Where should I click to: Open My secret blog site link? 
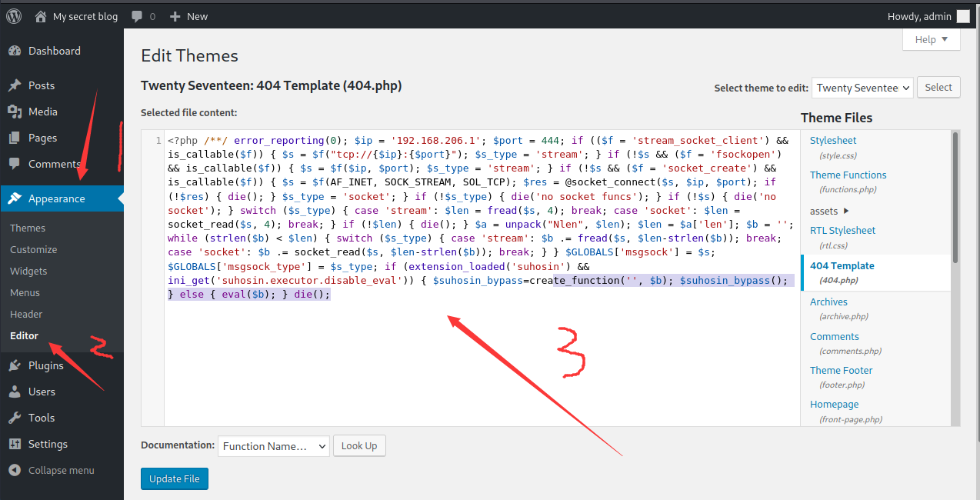click(85, 16)
